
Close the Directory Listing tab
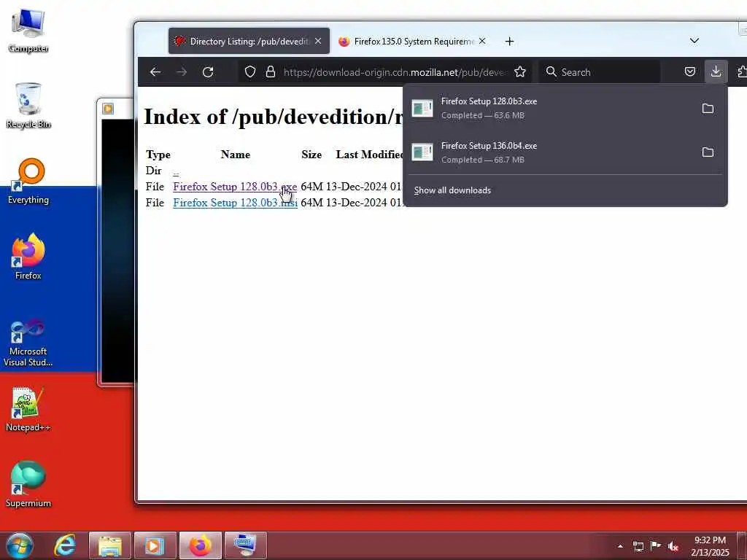tap(318, 42)
